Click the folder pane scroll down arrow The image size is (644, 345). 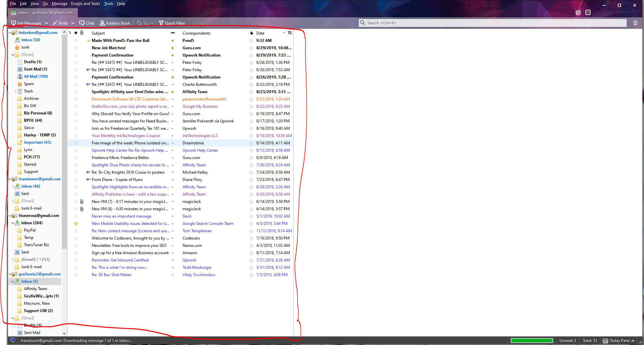point(64,333)
